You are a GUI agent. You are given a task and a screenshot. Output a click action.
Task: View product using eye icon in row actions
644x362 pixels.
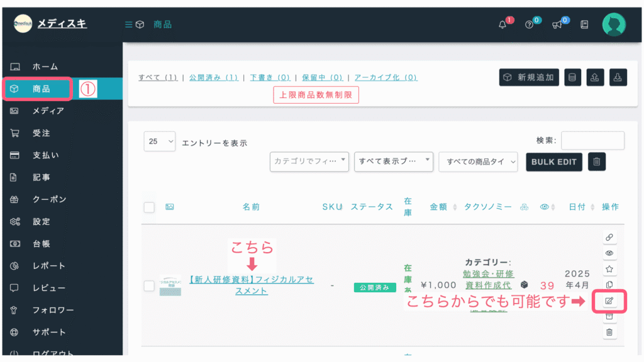(609, 253)
